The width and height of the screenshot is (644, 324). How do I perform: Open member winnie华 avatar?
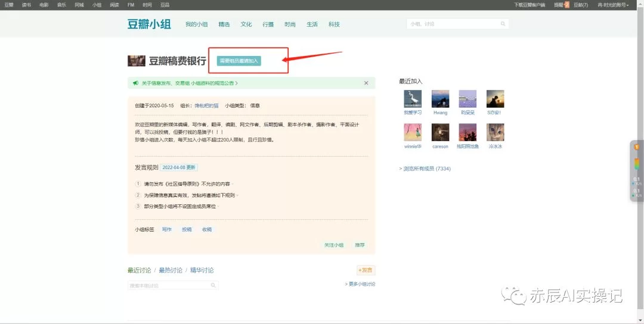(413, 132)
